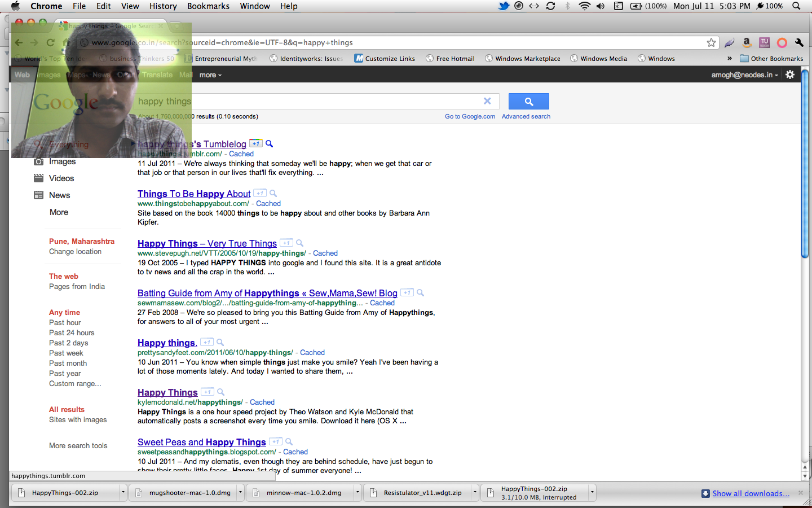The width and height of the screenshot is (812, 508).
Task: Preview the Sweet Peas and Happy Things result
Action: [x=289, y=442]
